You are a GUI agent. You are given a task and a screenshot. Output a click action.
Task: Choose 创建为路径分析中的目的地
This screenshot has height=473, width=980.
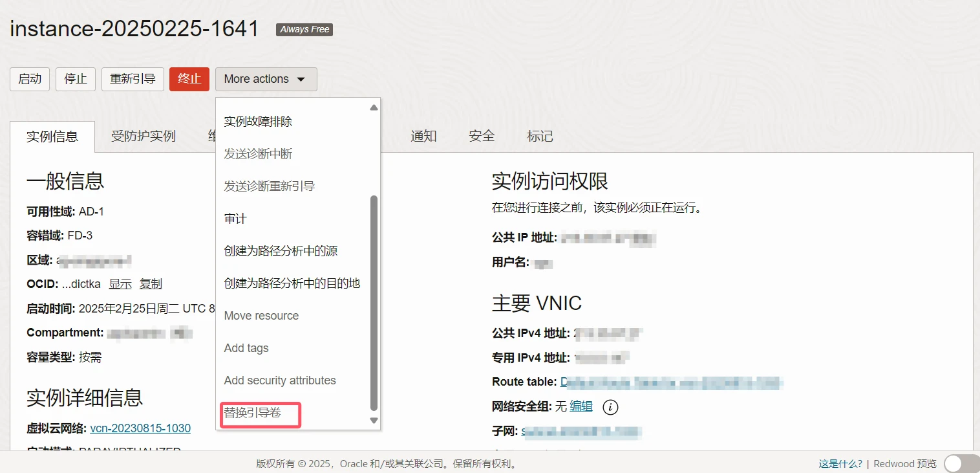point(292,283)
